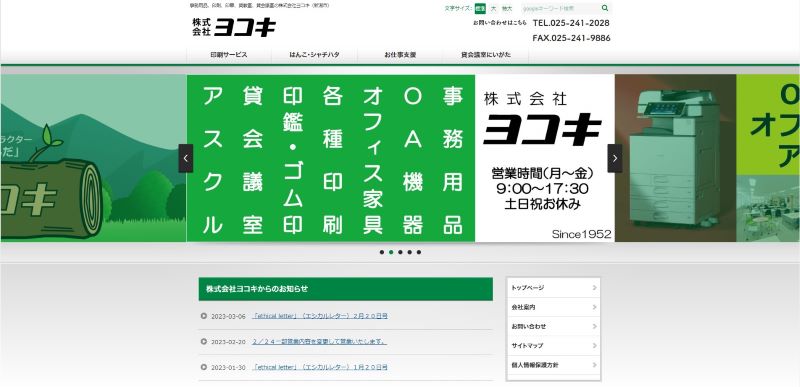The width and height of the screenshot is (800, 387).
Task: Open the 2023-02-20 news link
Action: point(319,342)
